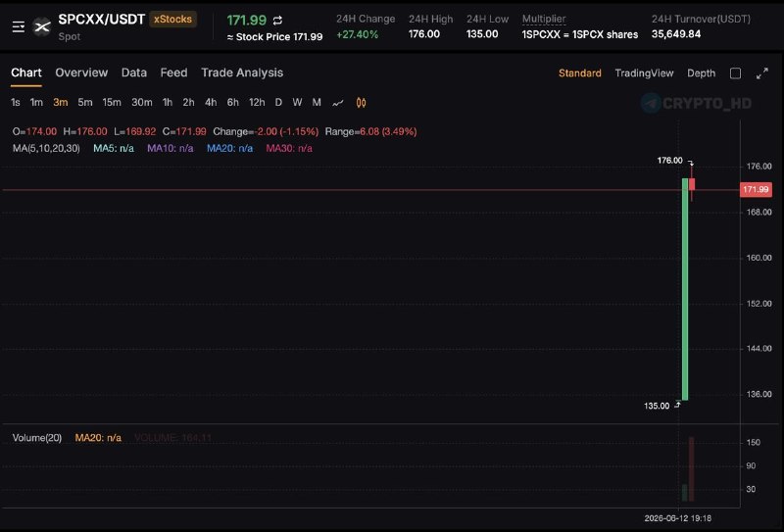Screen dimensions: 784x532
Task: Select the 3m timeframe
Action: 61,103
